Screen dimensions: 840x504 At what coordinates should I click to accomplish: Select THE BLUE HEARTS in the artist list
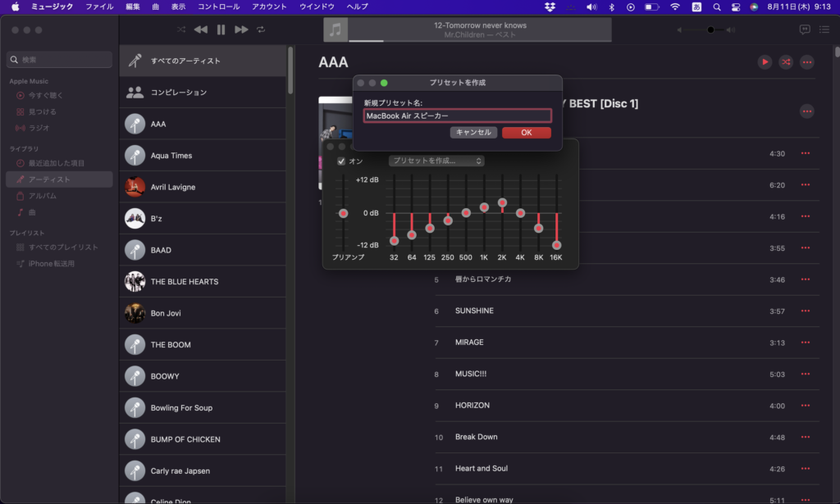pyautogui.click(x=203, y=281)
